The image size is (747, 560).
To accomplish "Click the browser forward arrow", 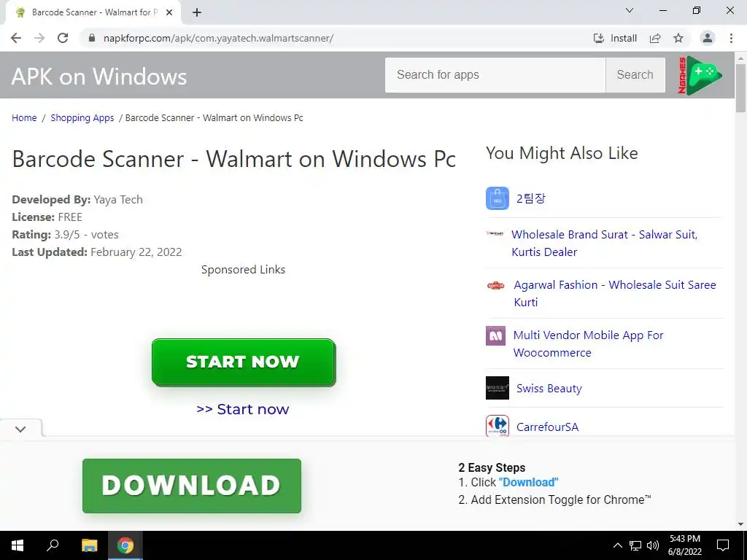I will point(39,38).
